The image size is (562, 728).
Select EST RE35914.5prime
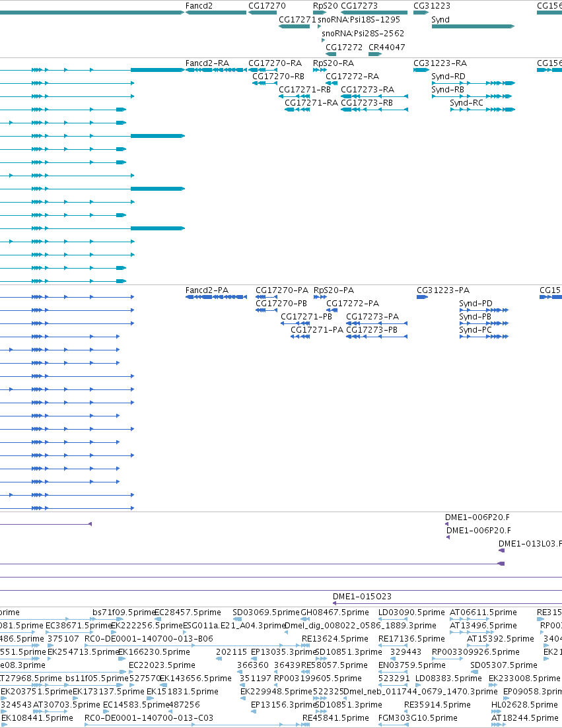click(x=438, y=705)
